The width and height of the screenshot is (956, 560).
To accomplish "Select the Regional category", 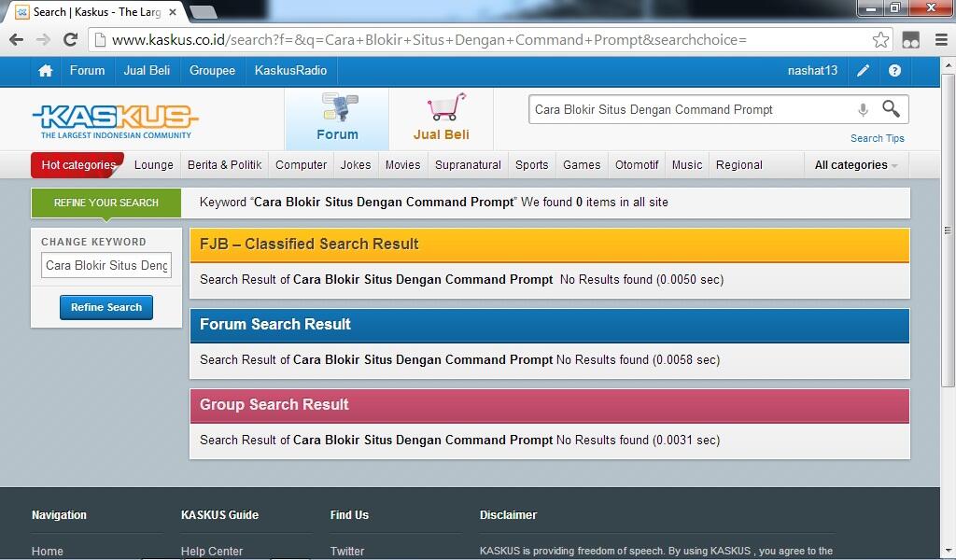I will point(739,165).
